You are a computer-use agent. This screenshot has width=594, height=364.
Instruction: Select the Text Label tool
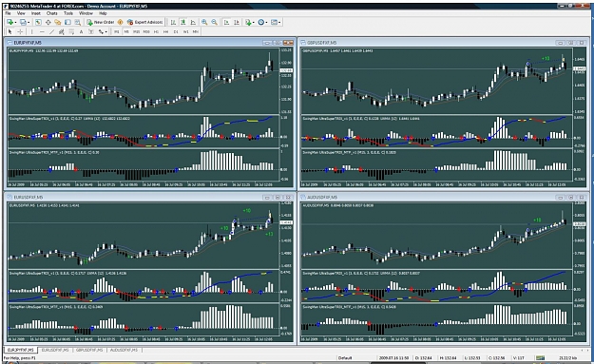pyautogui.click(x=91, y=31)
